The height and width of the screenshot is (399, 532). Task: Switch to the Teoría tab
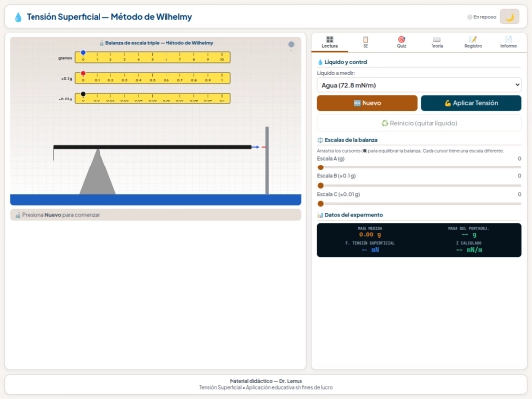click(437, 42)
